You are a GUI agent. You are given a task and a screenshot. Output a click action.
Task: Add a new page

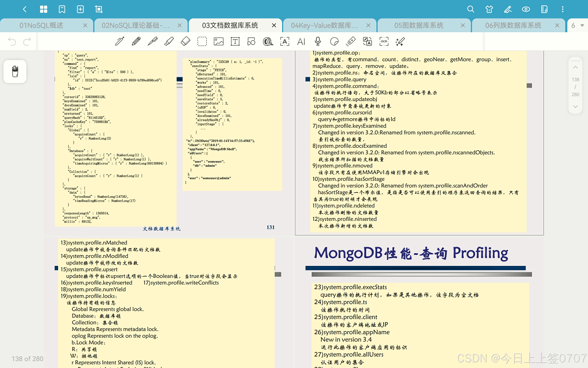[x=80, y=9]
